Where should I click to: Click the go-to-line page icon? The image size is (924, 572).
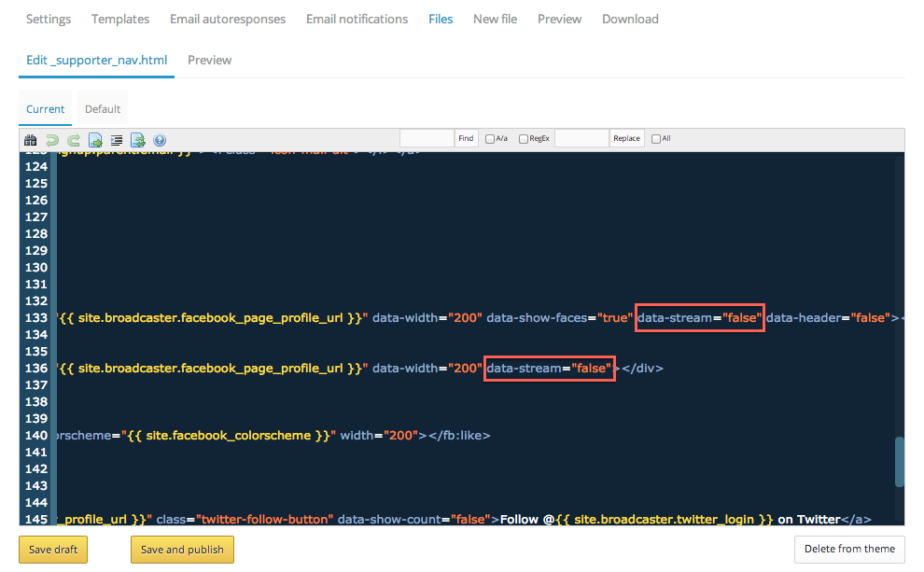pos(95,140)
